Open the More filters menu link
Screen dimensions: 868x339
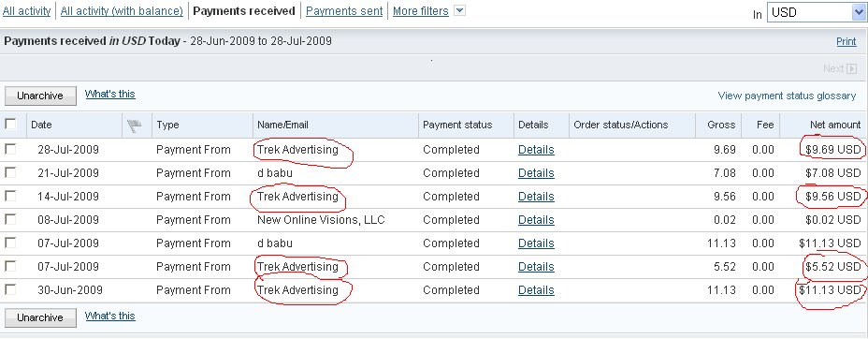tap(421, 11)
